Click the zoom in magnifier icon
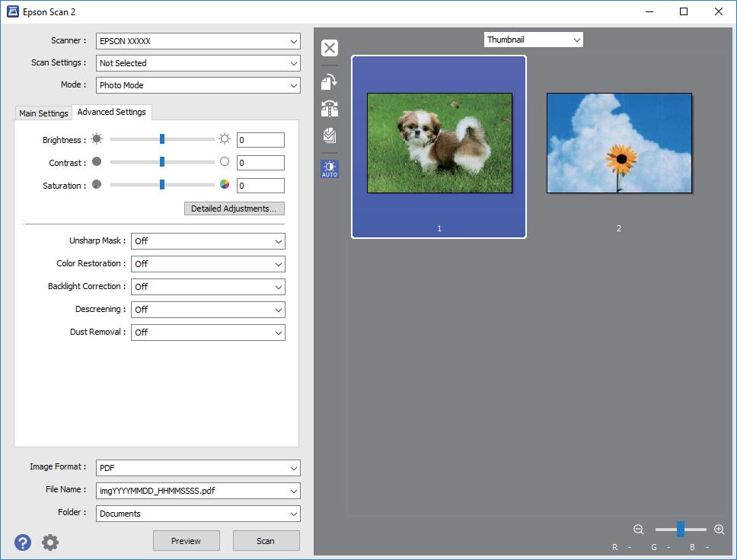 pyautogui.click(x=719, y=530)
